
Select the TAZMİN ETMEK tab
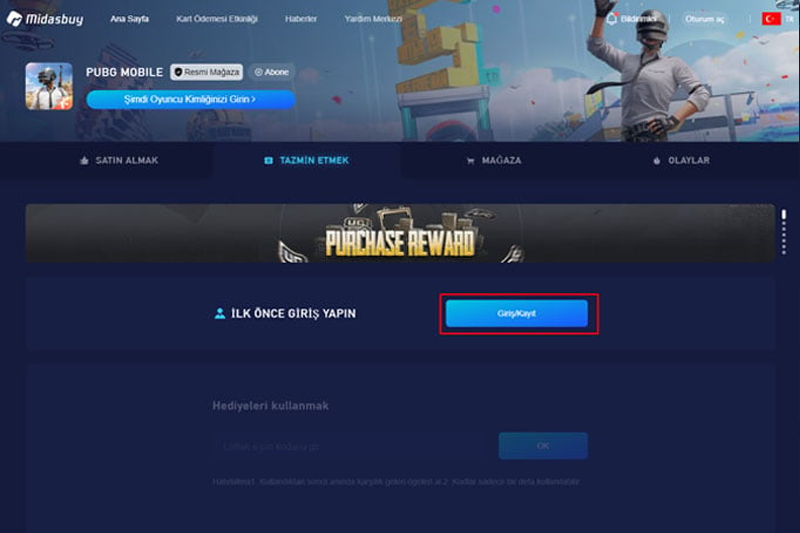[x=307, y=160]
